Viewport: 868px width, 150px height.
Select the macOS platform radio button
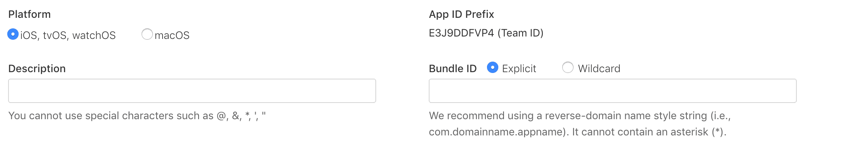pos(147,34)
